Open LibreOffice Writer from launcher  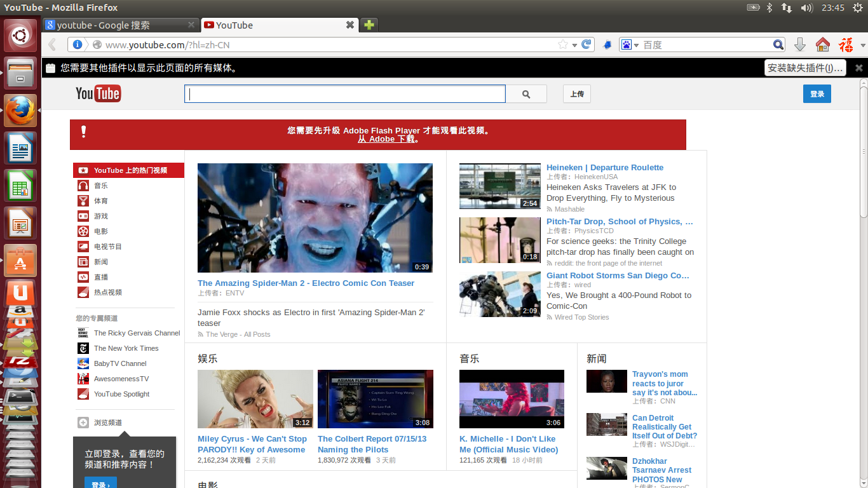(x=20, y=148)
